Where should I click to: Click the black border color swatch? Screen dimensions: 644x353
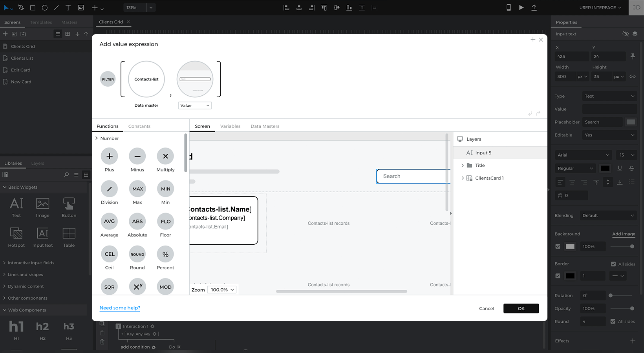tap(570, 276)
